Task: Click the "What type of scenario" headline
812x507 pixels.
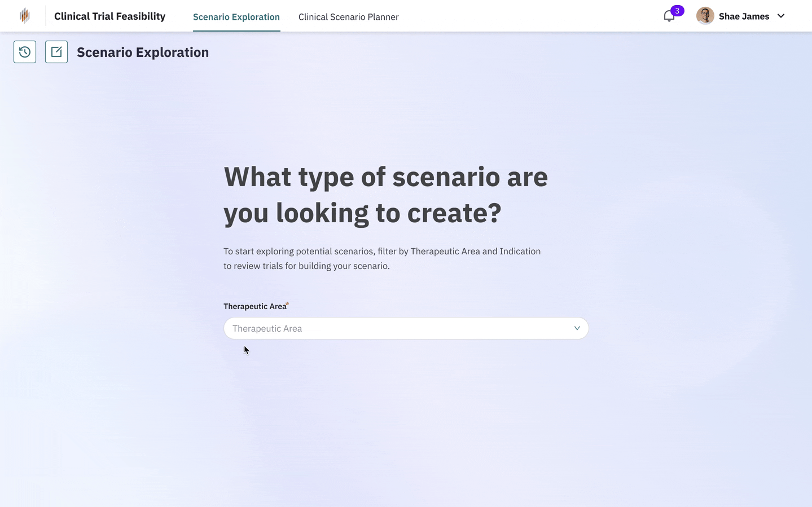Action: [386, 177]
